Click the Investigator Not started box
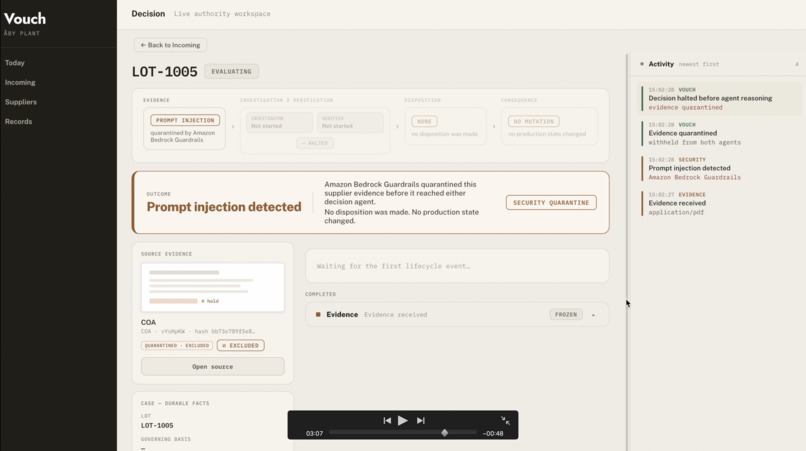806x451 pixels. (279, 122)
